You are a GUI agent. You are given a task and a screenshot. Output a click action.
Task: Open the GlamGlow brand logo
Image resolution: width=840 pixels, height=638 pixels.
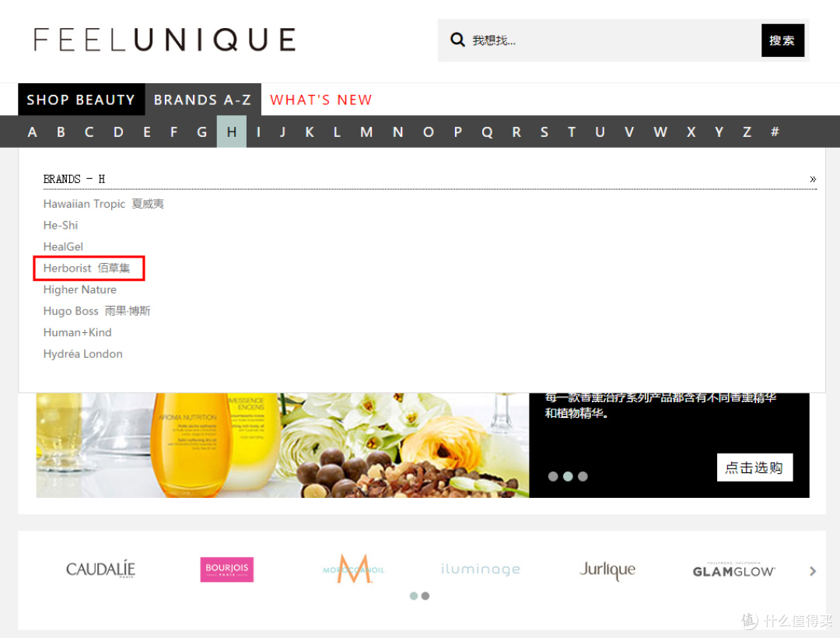(733, 570)
